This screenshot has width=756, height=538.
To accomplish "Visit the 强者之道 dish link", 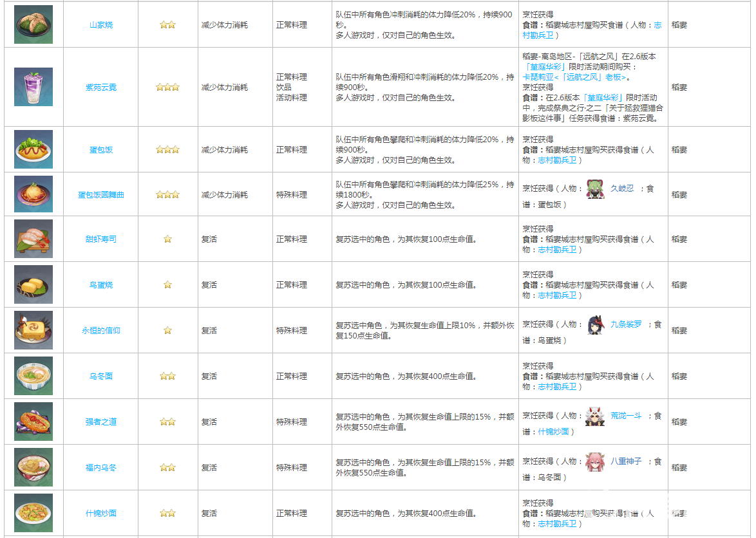I will [x=101, y=422].
